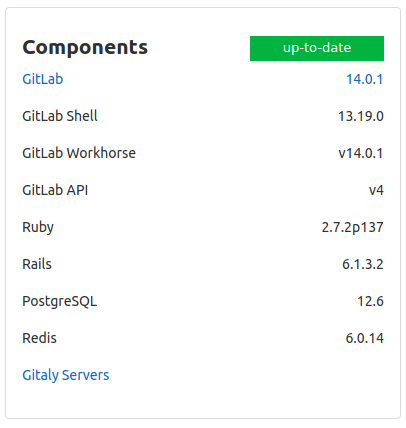Click the v14.0.1 Workhorse version
The height and width of the screenshot is (428, 406).
361,153
